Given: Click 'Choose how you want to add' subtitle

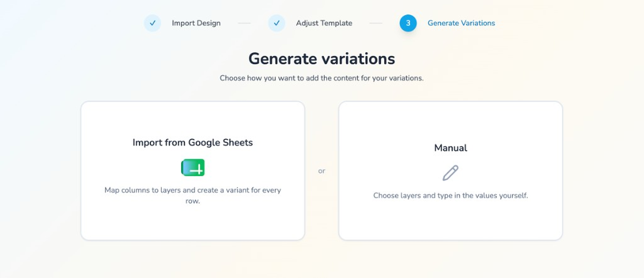Looking at the screenshot, I should (322, 78).
